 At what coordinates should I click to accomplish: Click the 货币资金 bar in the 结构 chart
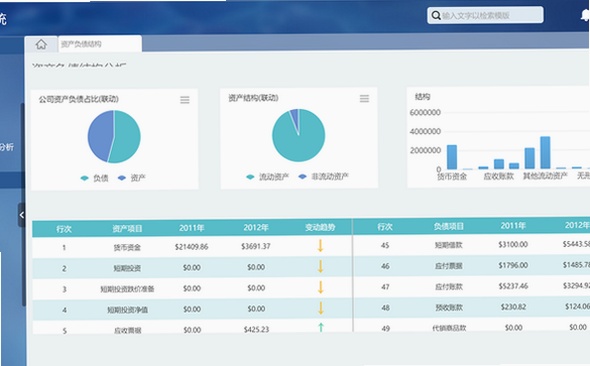[x=452, y=157]
